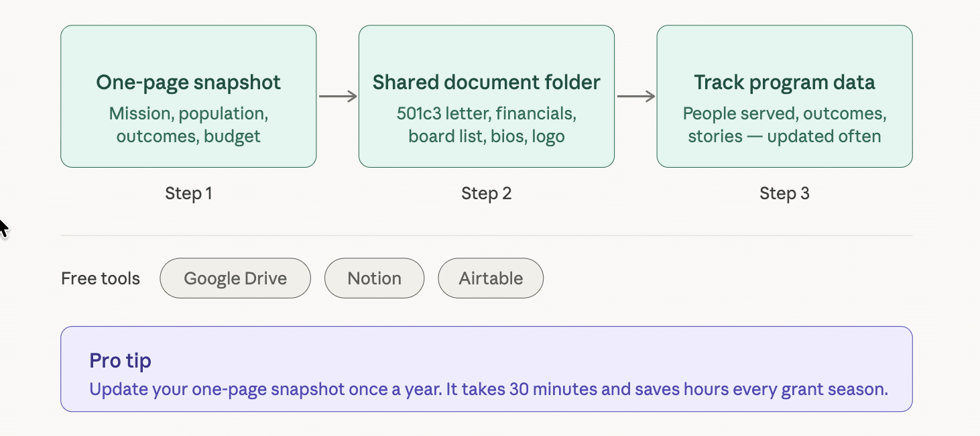Click the horizontal divider above Free tools
Image resolution: width=980 pixels, height=436 pixels.
(x=487, y=236)
